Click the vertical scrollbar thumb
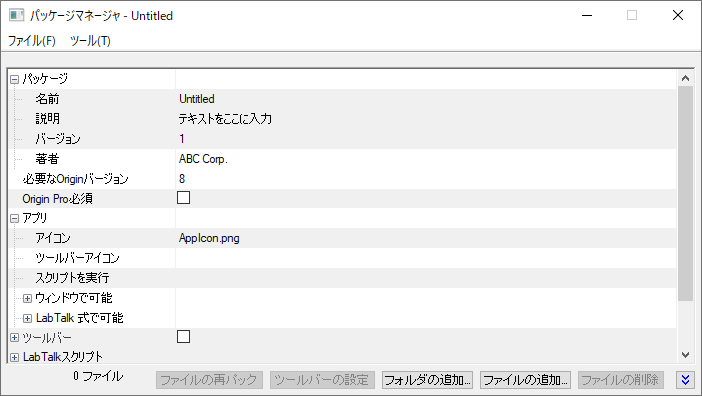Image resolution: width=702 pixels, height=396 pixels. coord(685,193)
